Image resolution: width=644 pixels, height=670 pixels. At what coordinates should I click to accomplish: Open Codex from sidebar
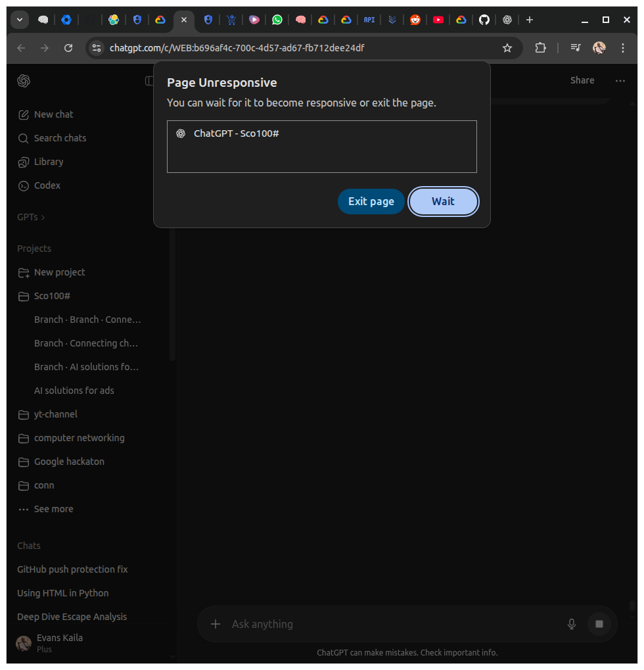tap(39, 185)
